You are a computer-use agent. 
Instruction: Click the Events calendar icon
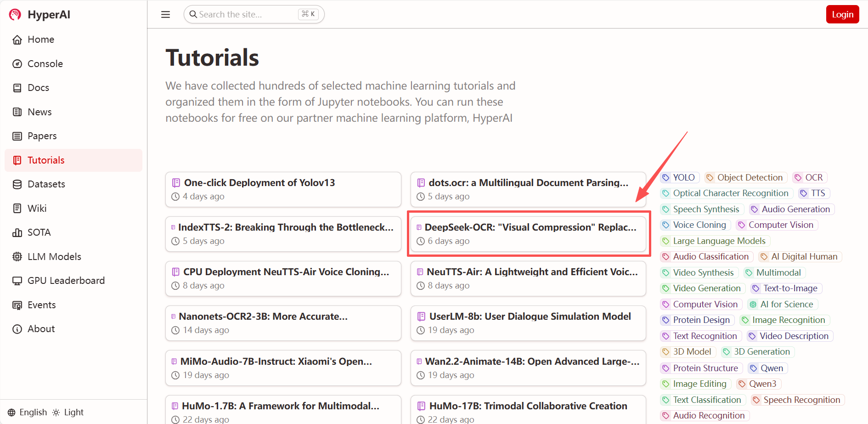click(x=17, y=305)
